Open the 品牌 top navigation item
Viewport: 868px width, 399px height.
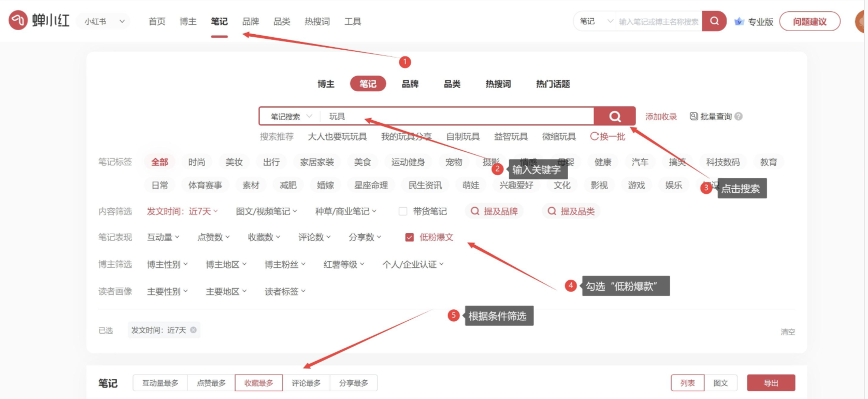pos(251,21)
